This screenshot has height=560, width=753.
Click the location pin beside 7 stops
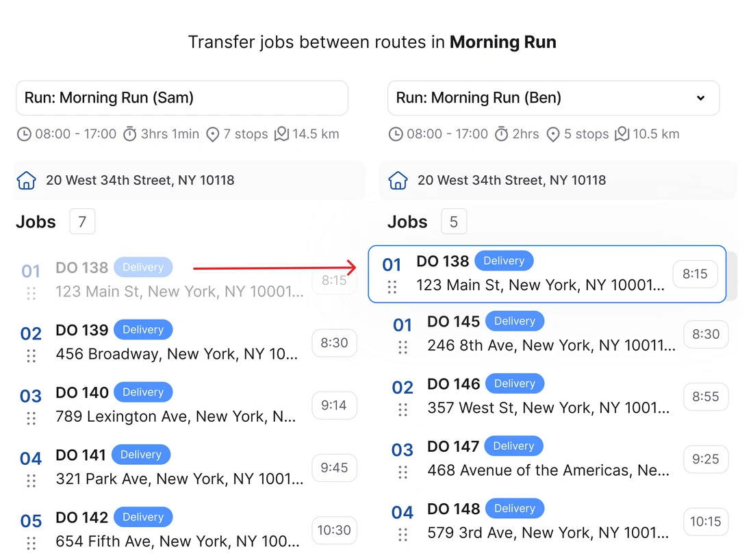(212, 134)
